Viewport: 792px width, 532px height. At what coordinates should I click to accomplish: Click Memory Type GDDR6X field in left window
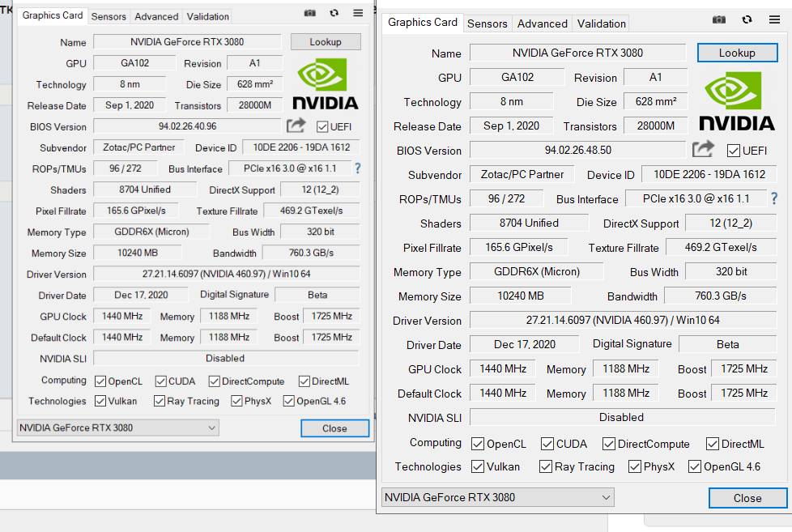(x=151, y=232)
